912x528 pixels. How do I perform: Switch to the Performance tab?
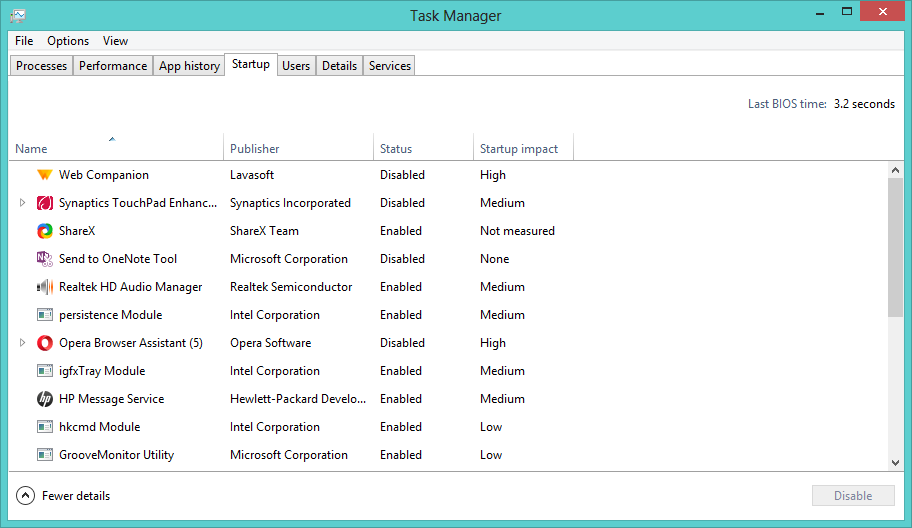coord(113,66)
